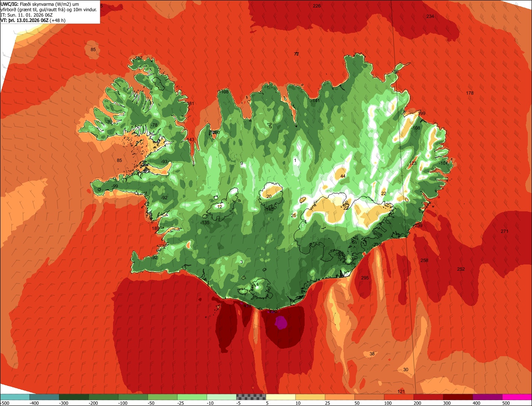The image size is (532, 406).
Task: Click the value -99 on the western peninsula
Action: point(115,186)
